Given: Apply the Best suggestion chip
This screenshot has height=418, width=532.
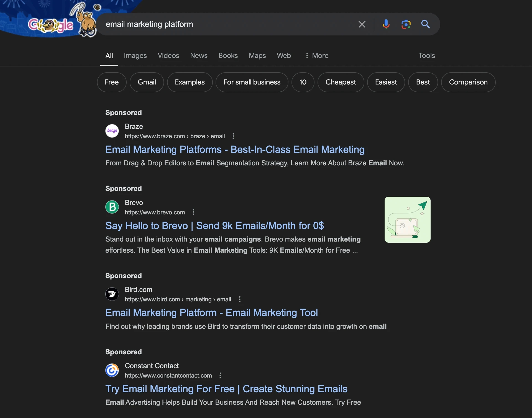Looking at the screenshot, I should coord(423,82).
